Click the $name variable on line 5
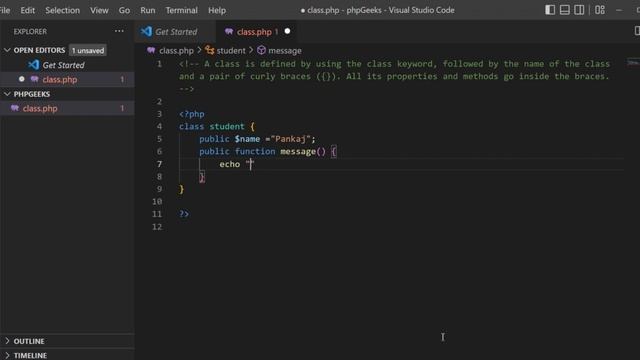Viewport: 640px width, 360px height. (x=247, y=139)
